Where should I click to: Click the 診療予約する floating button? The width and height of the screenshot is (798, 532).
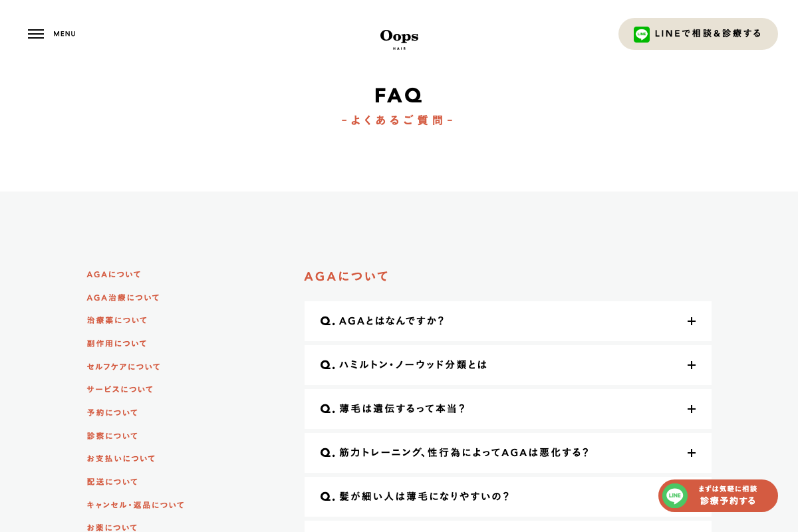(x=730, y=500)
